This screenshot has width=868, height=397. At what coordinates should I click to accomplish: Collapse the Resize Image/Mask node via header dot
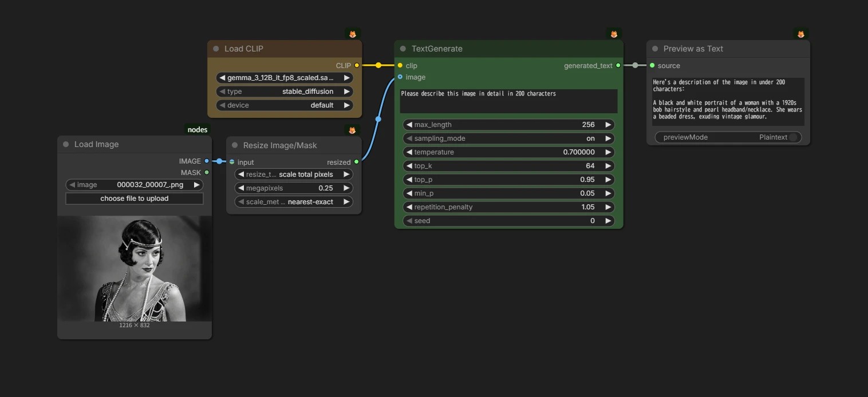pos(235,145)
